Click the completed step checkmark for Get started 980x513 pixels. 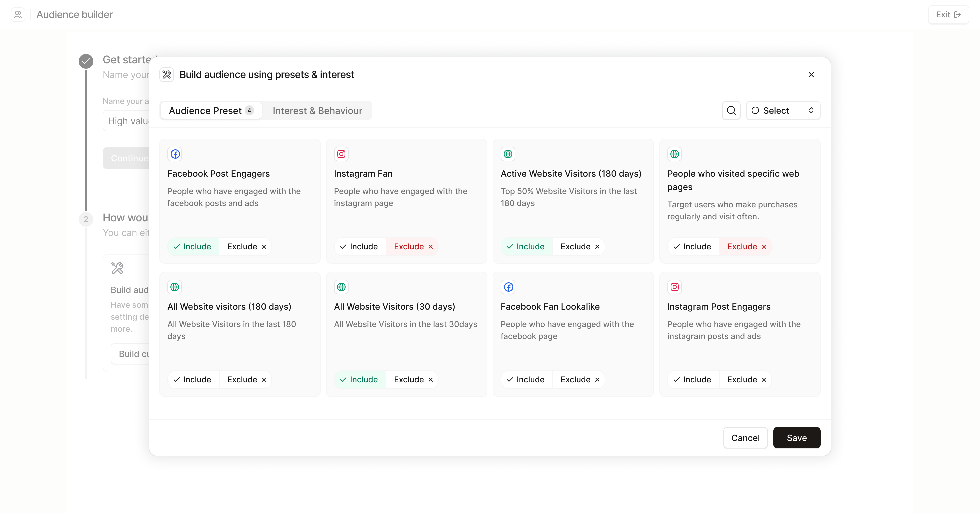click(x=86, y=61)
